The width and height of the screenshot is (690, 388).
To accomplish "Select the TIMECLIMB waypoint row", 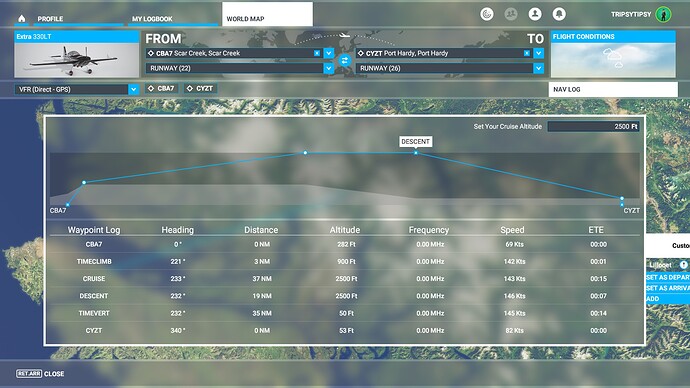I will pyautogui.click(x=345, y=261).
